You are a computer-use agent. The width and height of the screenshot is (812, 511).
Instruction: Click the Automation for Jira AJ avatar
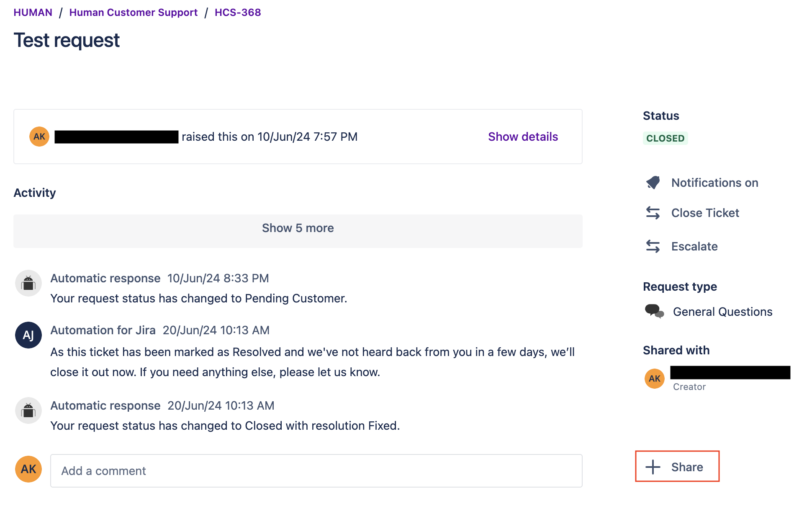point(28,335)
